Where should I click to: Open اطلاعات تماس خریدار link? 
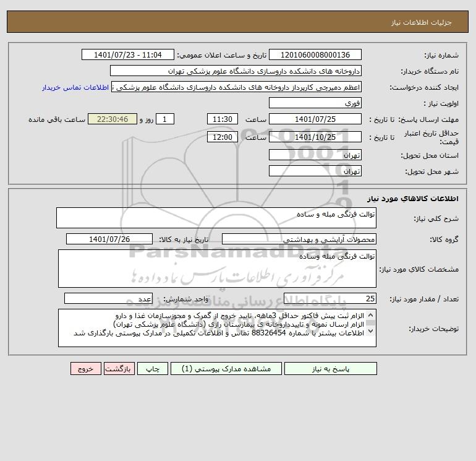tap(75, 87)
